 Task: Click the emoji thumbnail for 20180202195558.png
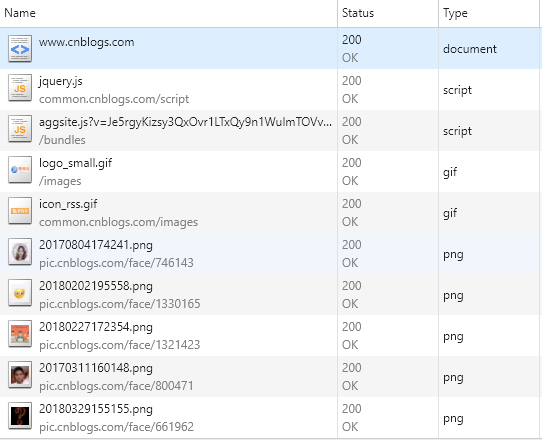coord(20,293)
